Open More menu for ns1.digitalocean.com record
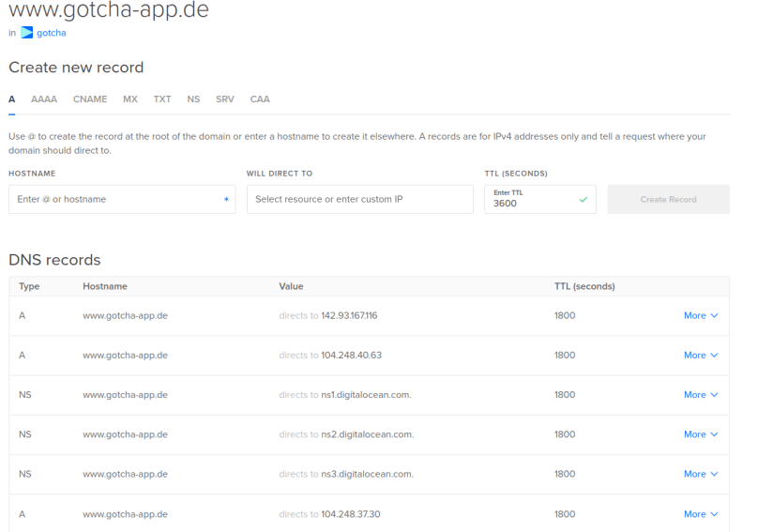The image size is (758, 532). pyautogui.click(x=701, y=395)
